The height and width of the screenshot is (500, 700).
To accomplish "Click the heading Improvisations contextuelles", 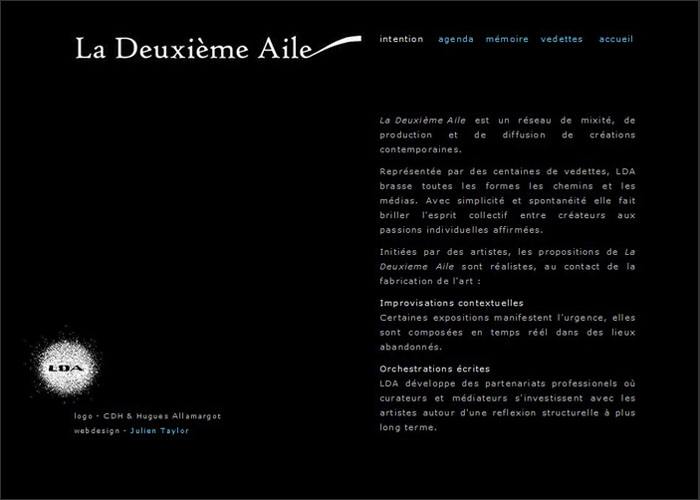I will click(x=451, y=303).
